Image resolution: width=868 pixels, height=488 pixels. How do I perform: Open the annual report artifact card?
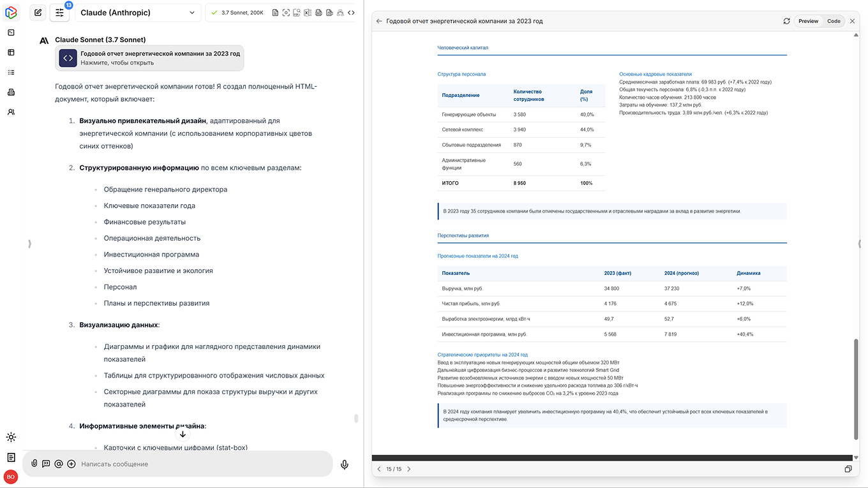pos(149,58)
